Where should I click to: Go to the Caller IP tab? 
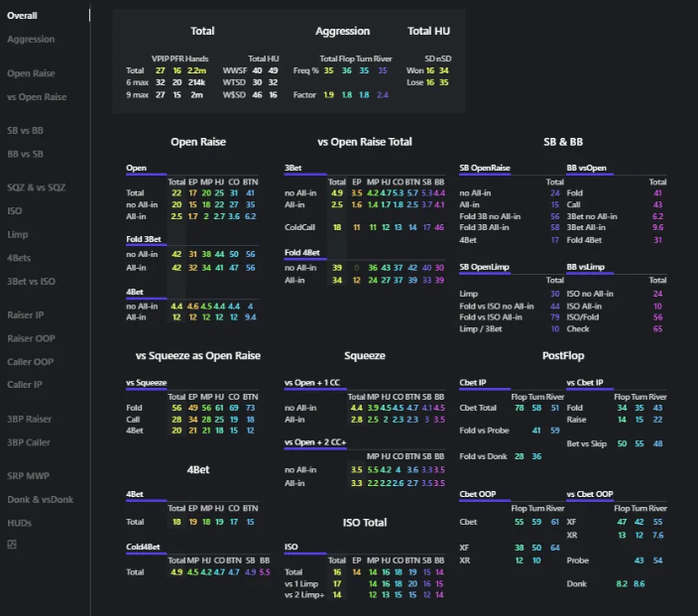click(x=25, y=385)
